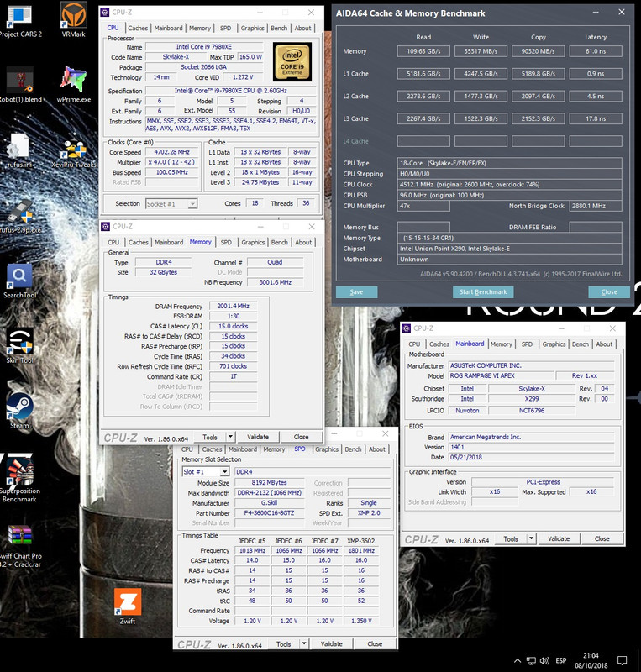
Task: Expand the Socket #1 selection dropdown
Action: (x=192, y=204)
